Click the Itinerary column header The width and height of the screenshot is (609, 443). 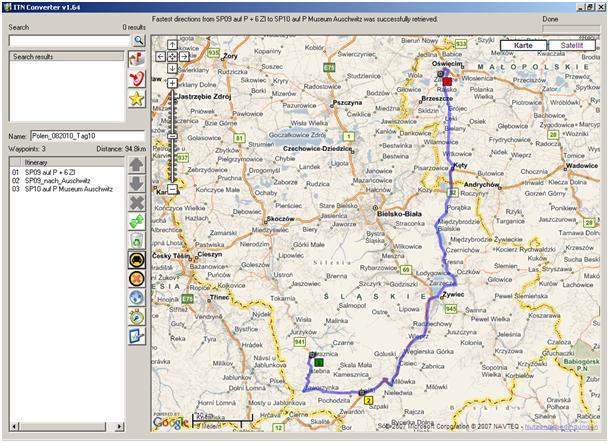(72, 162)
